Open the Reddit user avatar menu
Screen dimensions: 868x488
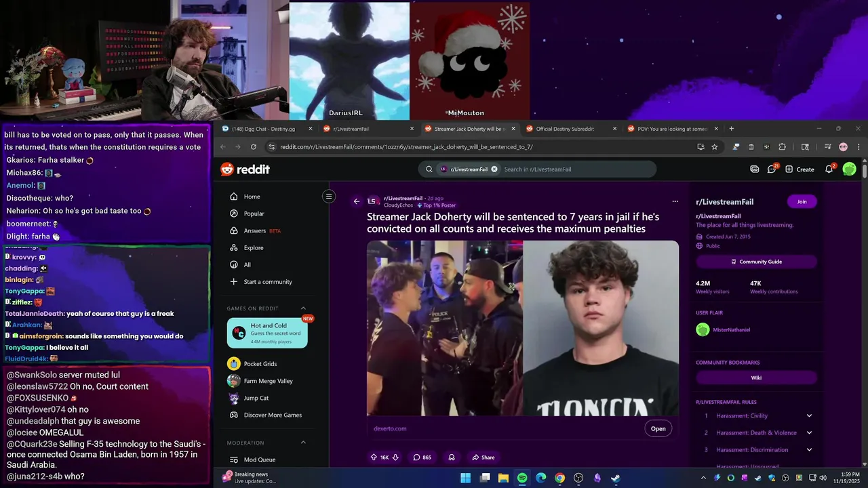pyautogui.click(x=849, y=169)
